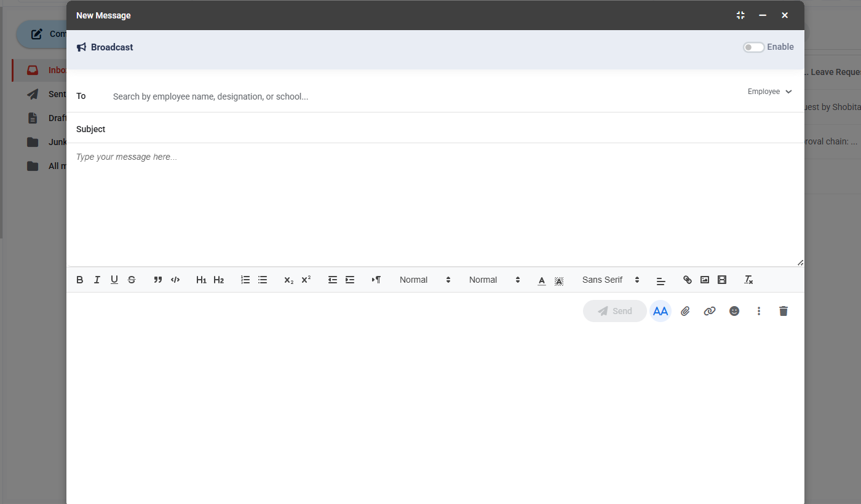The image size is (861, 504).
Task: Open the text color picker
Action: [542, 280]
